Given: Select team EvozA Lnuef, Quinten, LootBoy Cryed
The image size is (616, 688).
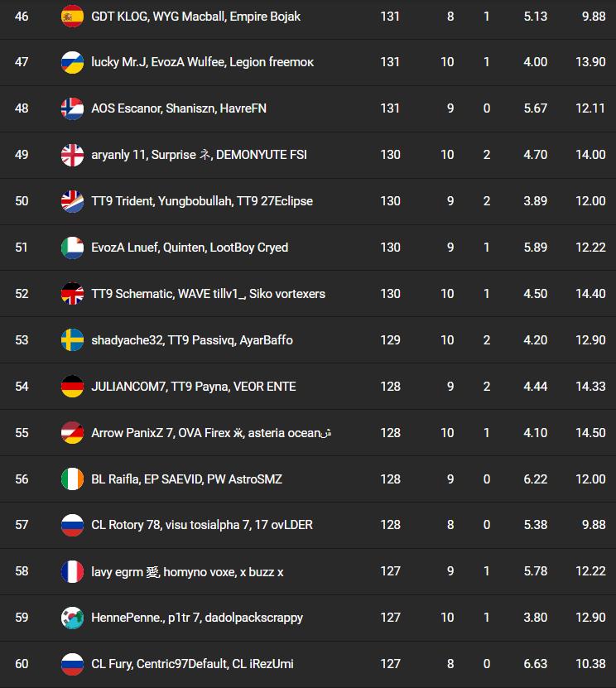Looking at the screenshot, I should pyautogui.click(x=190, y=248).
